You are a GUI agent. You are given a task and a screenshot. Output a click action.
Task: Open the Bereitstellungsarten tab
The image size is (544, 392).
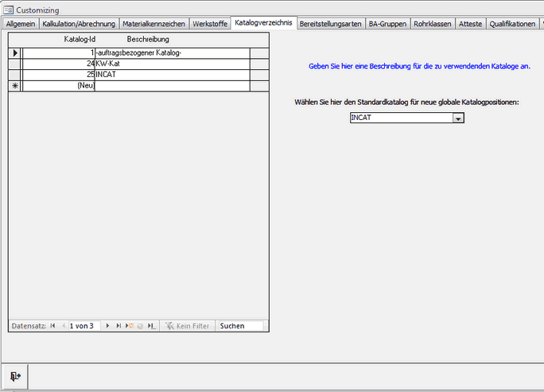tap(330, 24)
